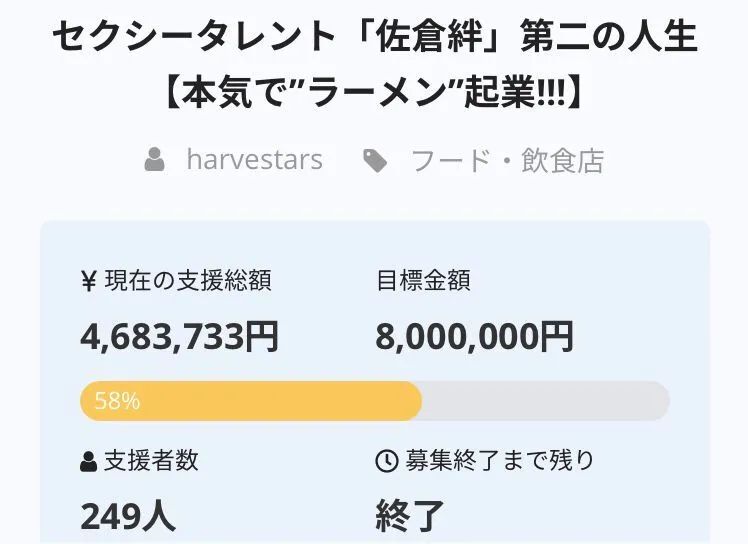Click the subtitle 【本気で"ラーメン"起業!!!】
The height and width of the screenshot is (544, 748).
(375, 92)
